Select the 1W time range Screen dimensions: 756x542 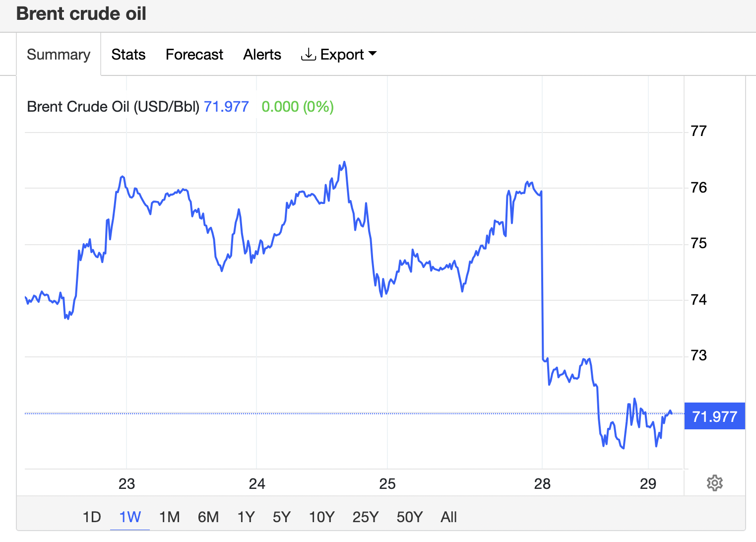coord(130,517)
